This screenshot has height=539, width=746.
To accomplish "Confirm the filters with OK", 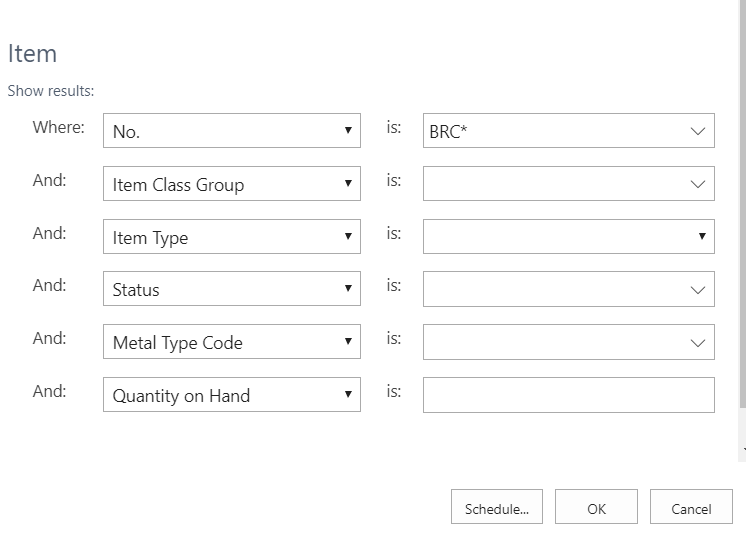I will pos(596,508).
